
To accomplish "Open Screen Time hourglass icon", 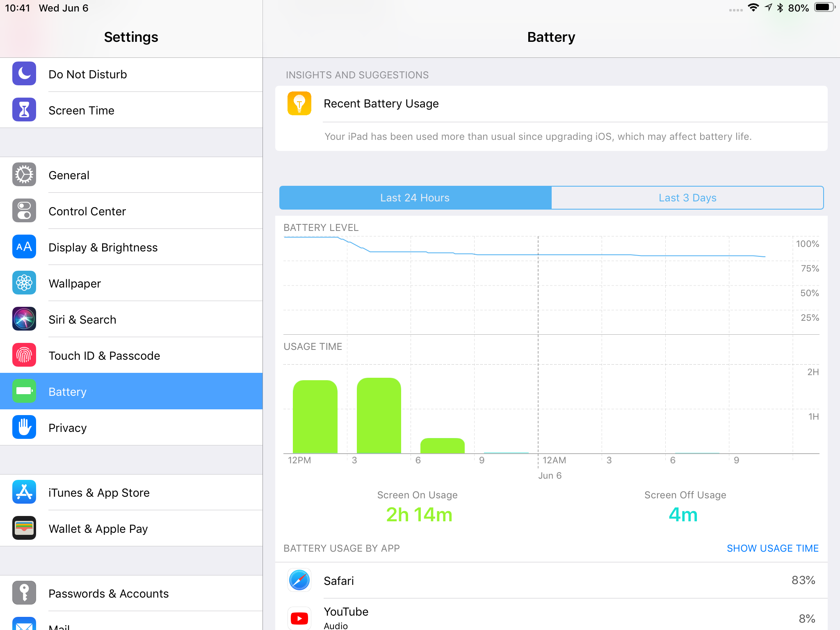I will pos(24,110).
